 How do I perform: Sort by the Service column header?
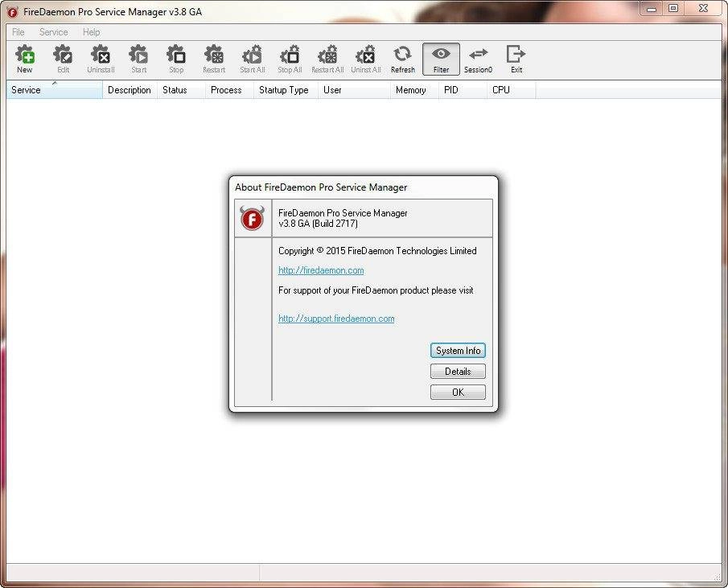[x=55, y=90]
